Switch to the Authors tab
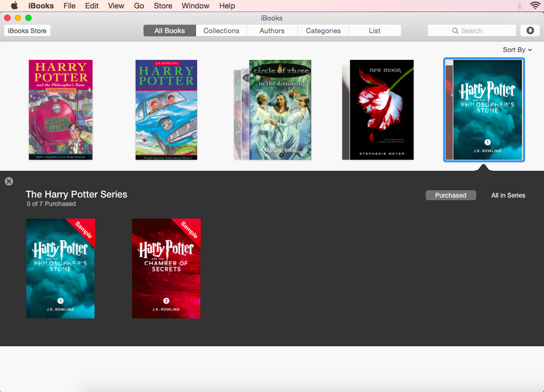Viewport: 544px width, 392px height. pyautogui.click(x=272, y=30)
